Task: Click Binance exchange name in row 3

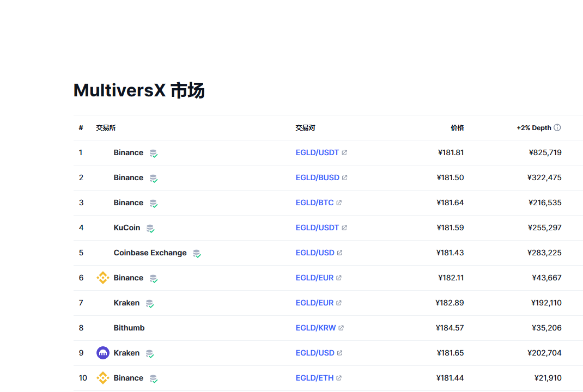Action: [128, 203]
